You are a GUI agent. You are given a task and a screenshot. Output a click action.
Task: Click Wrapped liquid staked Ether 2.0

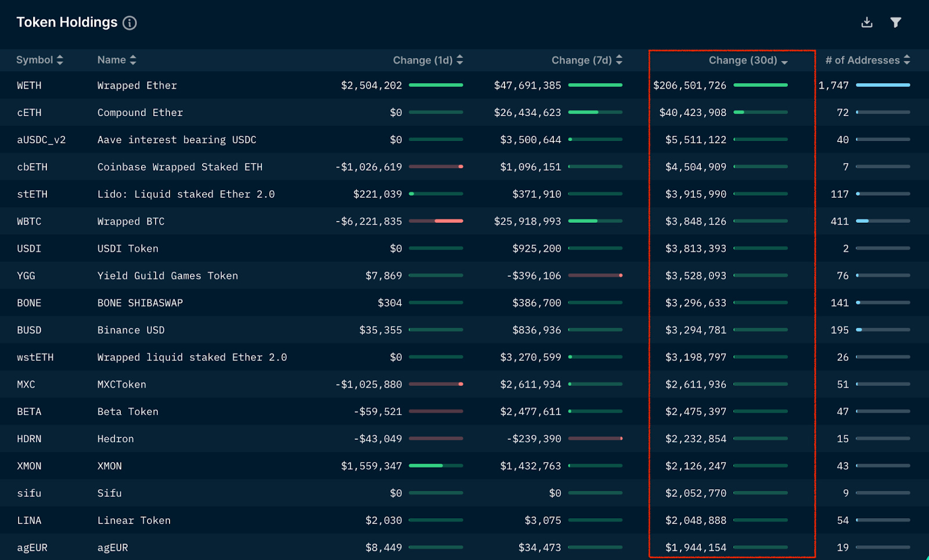point(192,357)
